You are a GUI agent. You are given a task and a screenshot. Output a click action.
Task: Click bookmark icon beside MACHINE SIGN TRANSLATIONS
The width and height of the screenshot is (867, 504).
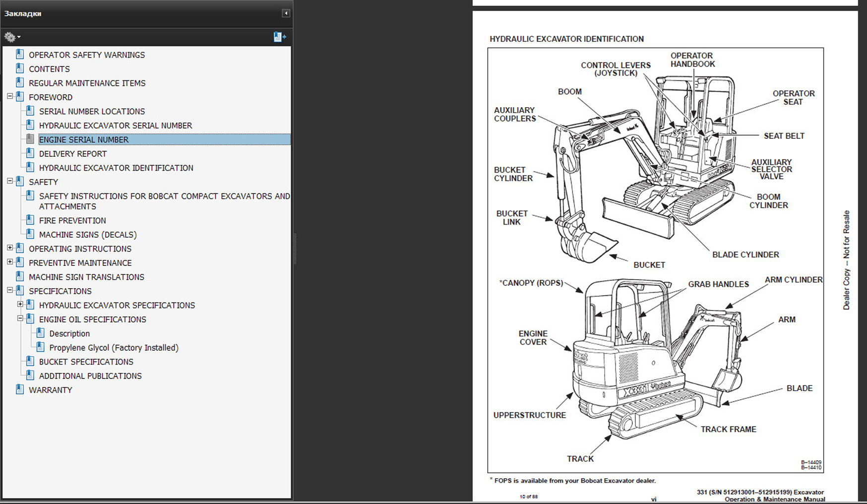click(20, 277)
